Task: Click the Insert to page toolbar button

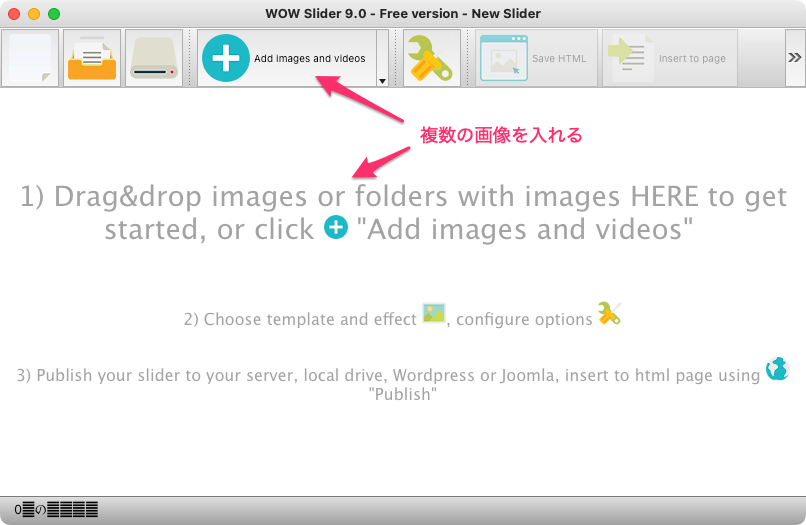Action: 669,58
